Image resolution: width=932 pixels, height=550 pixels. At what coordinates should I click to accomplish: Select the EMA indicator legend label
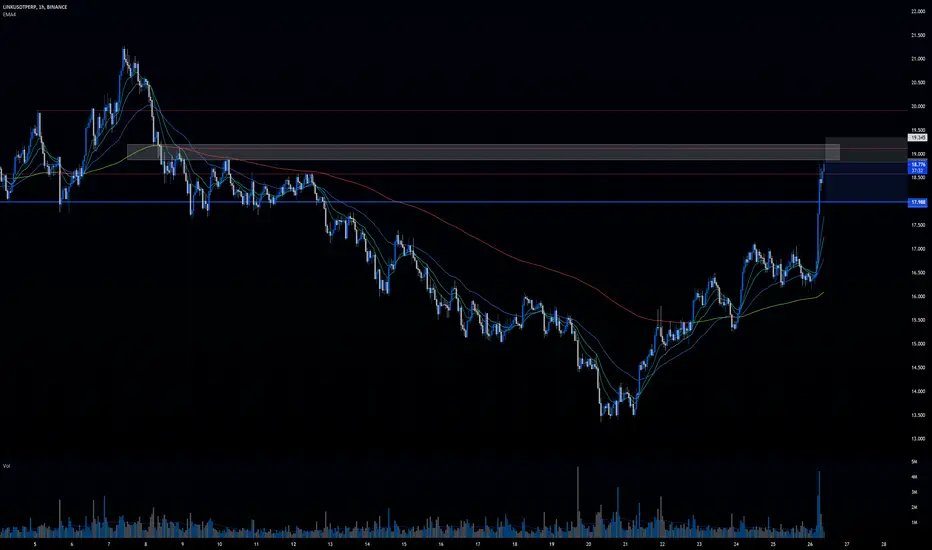[x=9, y=14]
